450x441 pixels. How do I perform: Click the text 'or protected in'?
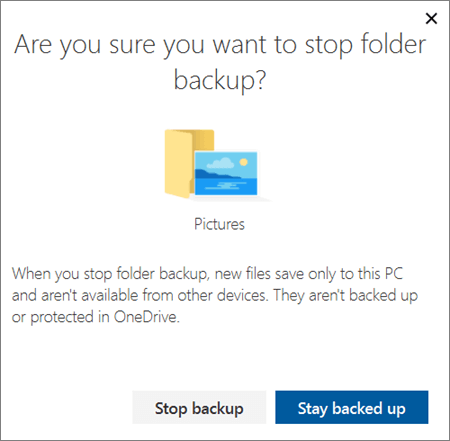coord(61,317)
